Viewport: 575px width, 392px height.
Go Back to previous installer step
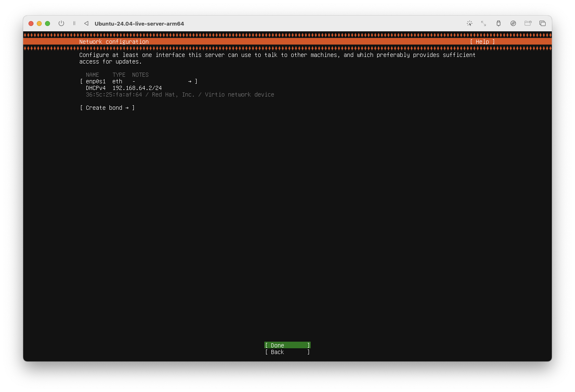[x=287, y=352]
